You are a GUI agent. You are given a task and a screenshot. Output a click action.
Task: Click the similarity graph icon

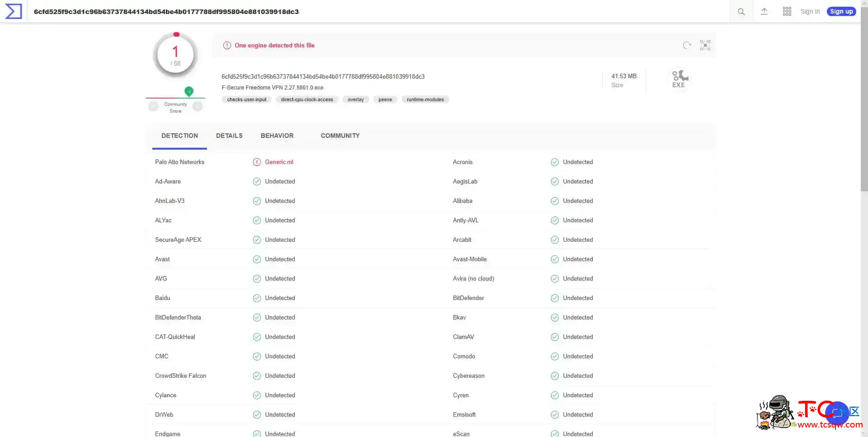(x=705, y=45)
